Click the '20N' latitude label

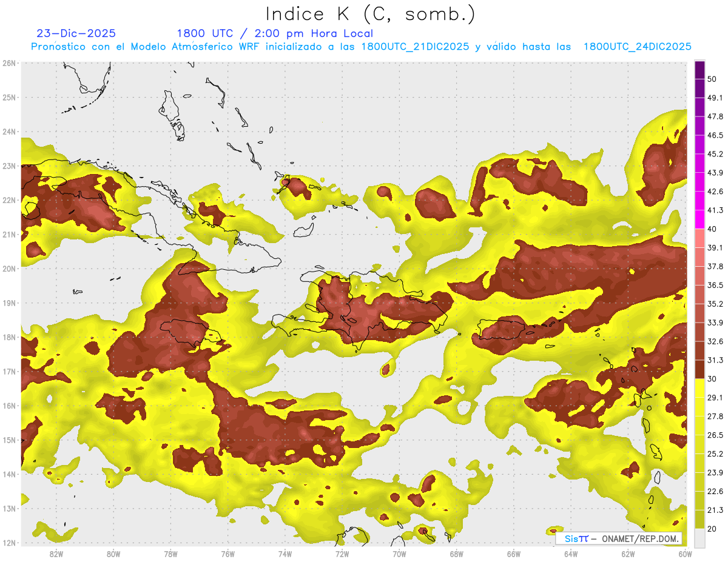coord(9,269)
